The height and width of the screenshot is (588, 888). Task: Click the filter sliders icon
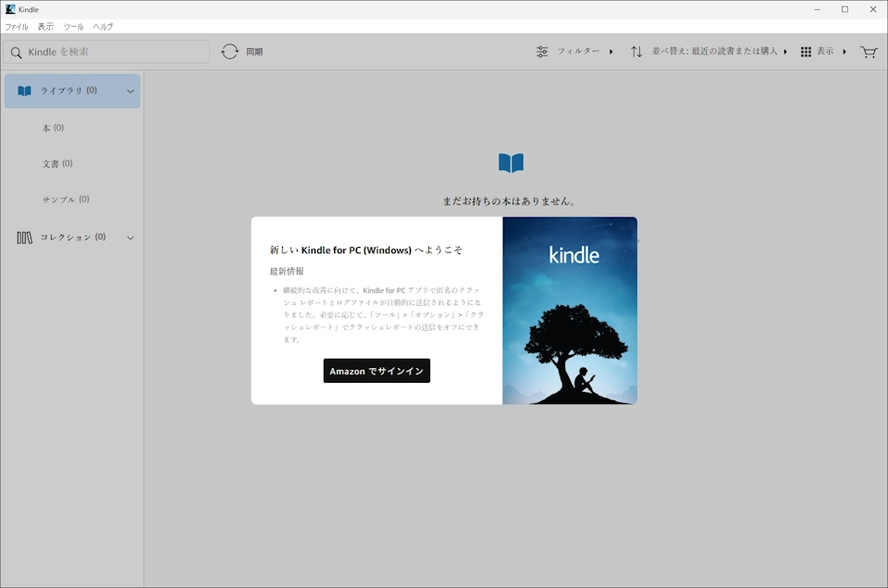tap(542, 52)
